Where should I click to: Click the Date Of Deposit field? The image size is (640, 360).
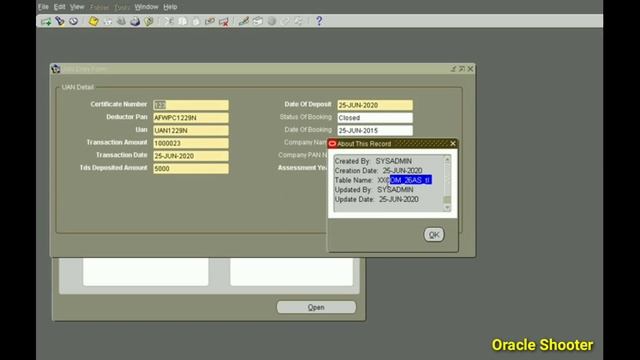tap(375, 105)
